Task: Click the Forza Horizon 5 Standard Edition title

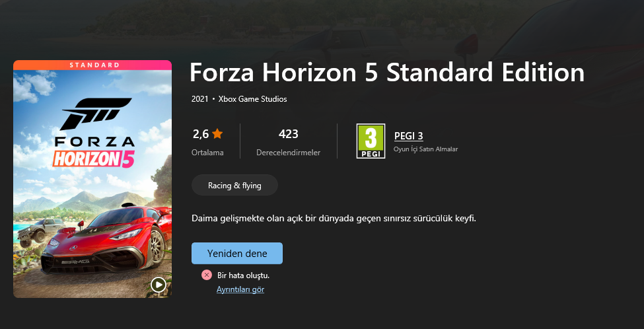Action: [387, 73]
